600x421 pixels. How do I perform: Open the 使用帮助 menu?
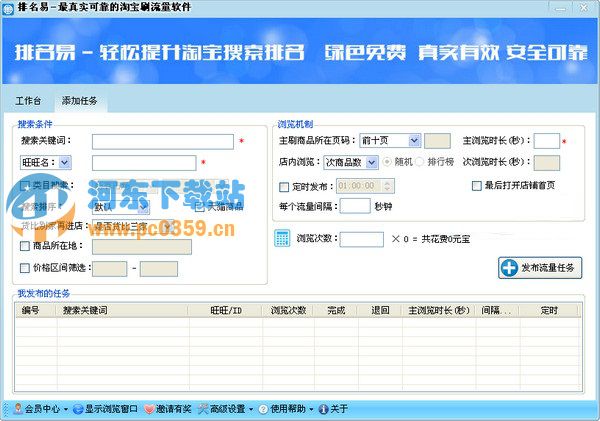pyautogui.click(x=286, y=409)
